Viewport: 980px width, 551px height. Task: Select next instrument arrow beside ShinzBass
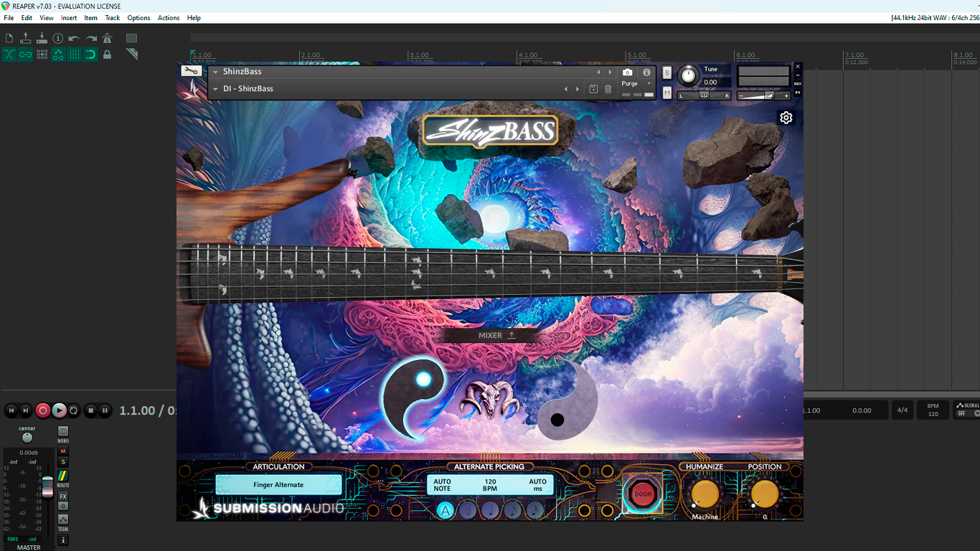[x=611, y=72]
